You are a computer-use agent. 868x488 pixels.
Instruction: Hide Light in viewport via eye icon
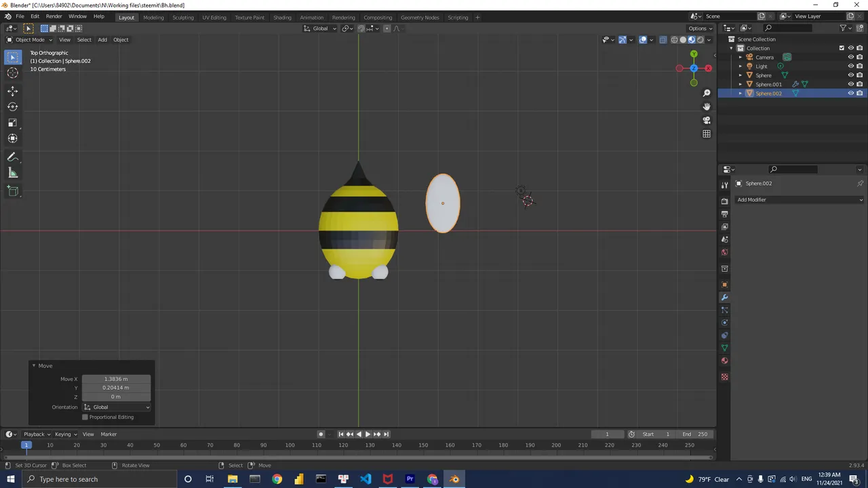850,66
